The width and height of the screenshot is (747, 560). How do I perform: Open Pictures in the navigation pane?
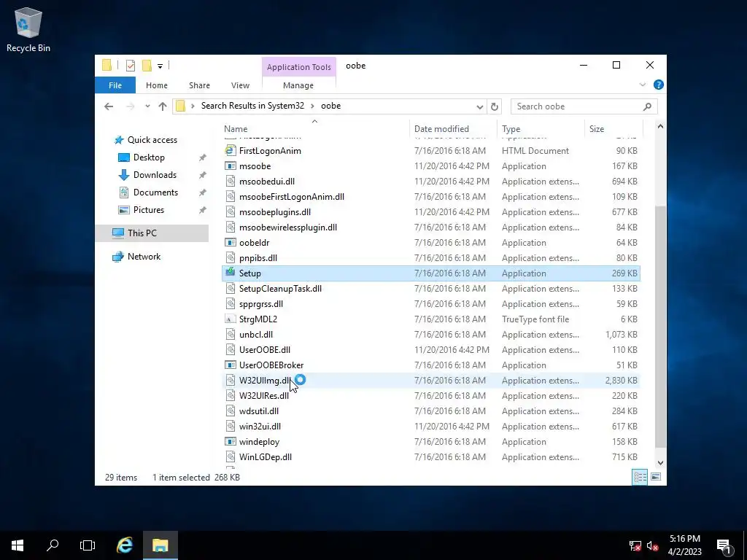point(148,210)
